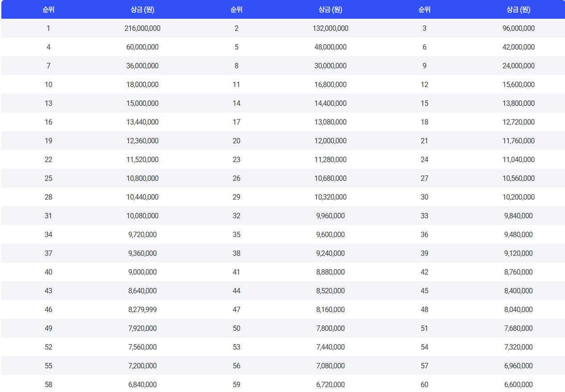This screenshot has height=392, width=565.
Task: Select the 11,040,000 prize value
Action: pos(519,159)
